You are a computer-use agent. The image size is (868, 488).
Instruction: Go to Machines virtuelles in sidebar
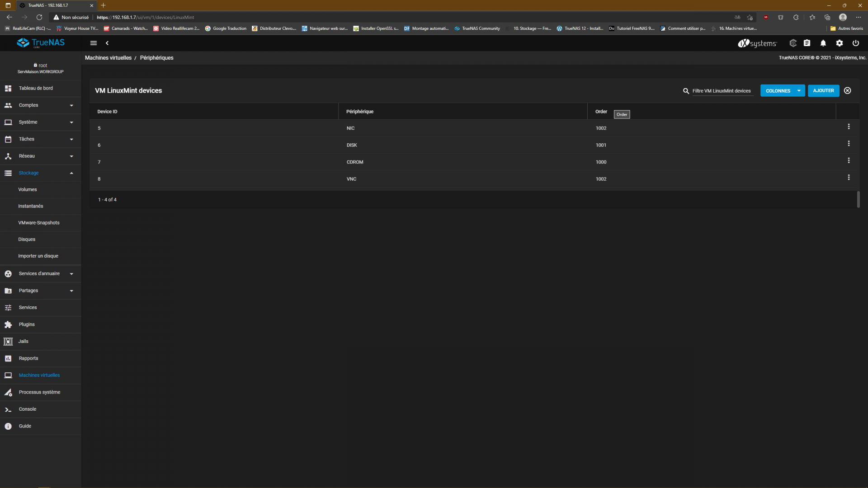click(x=40, y=375)
